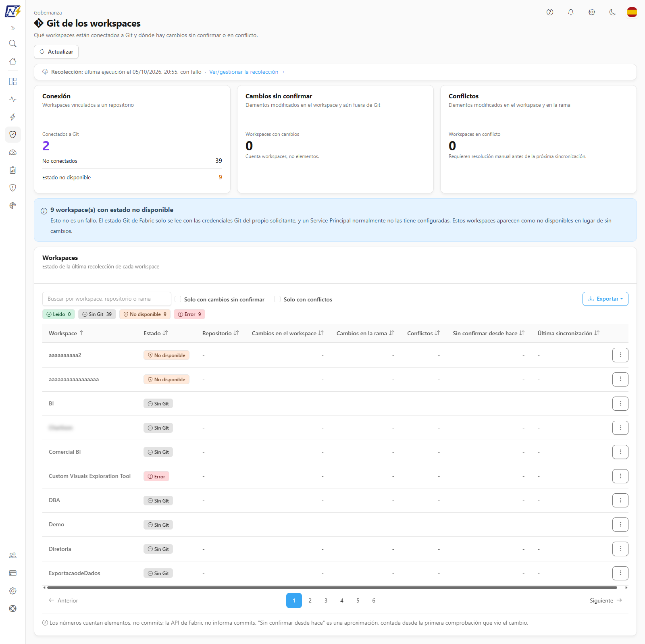Open the fingerprint icon in the sidebar
This screenshot has height=644, width=645.
point(13,206)
